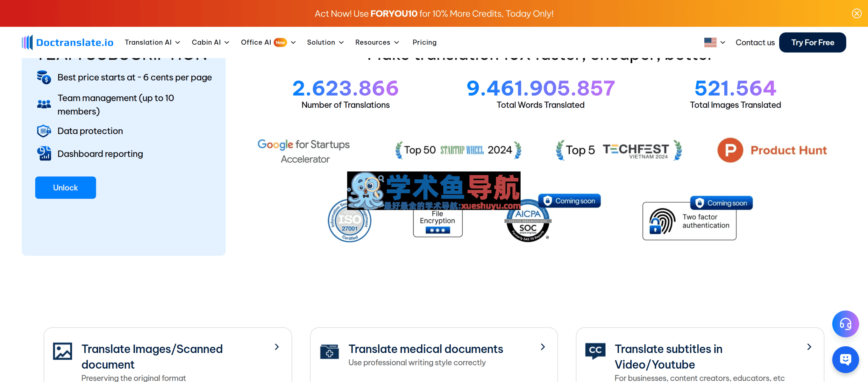Click the Coming soon tag above AICPA

pos(569,201)
